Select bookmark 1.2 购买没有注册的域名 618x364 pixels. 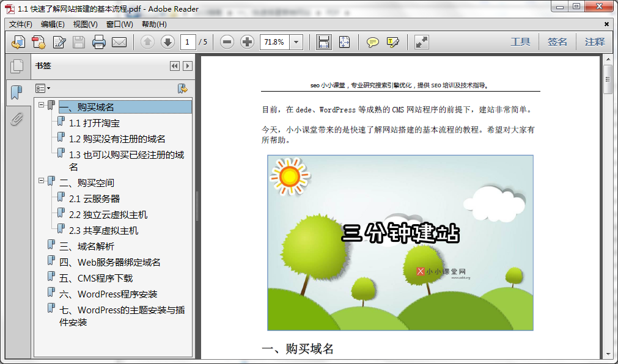[117, 139]
